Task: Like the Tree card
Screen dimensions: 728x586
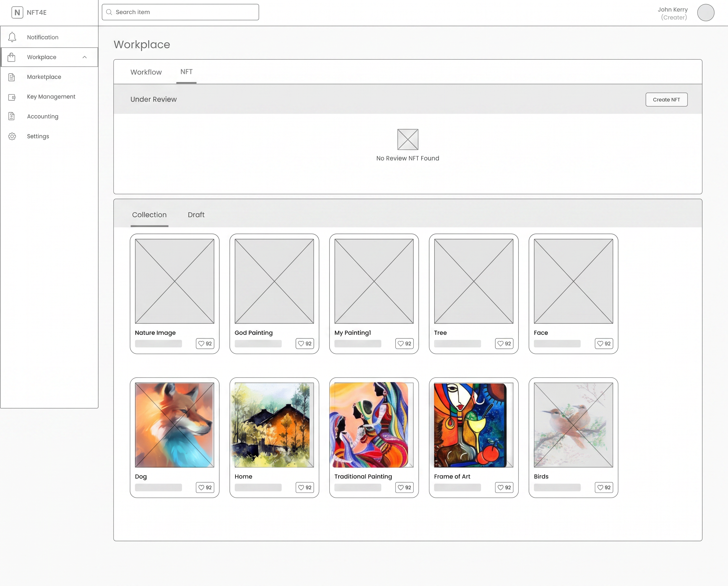Action: 504,344
